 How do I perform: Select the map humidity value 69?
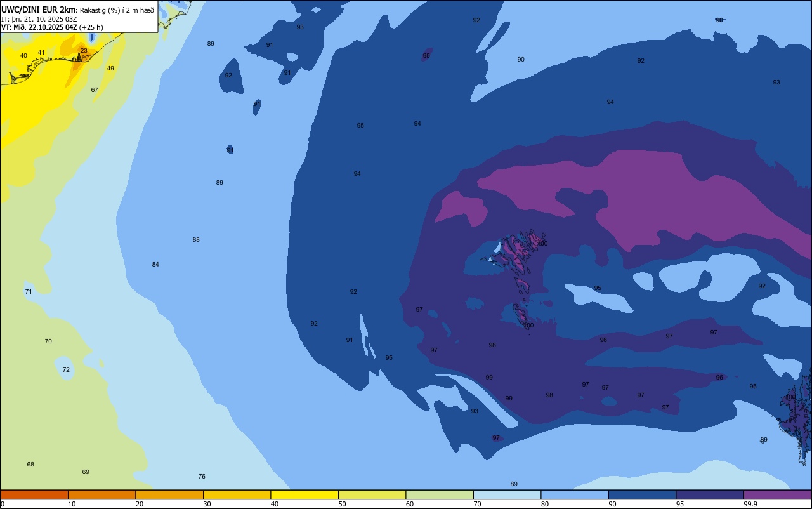[86, 472]
